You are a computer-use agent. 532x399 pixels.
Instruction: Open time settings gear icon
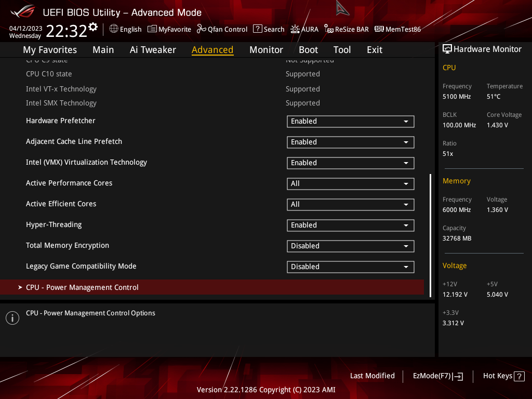pos(92,27)
